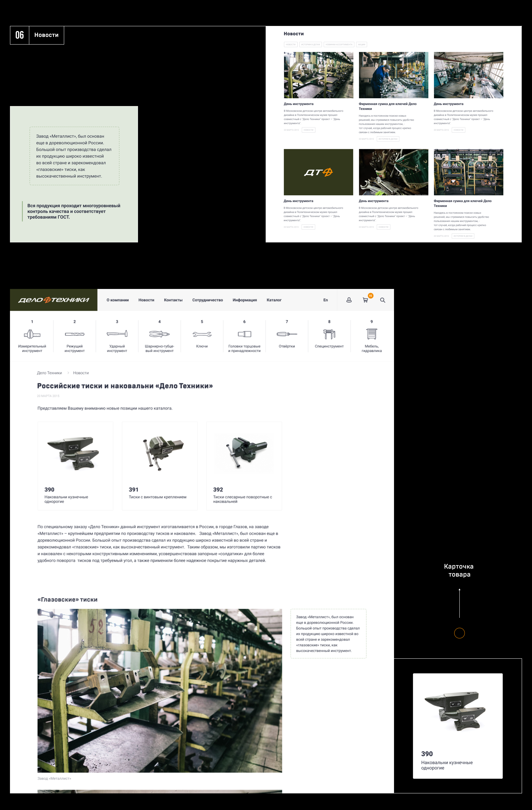
Task: Open the Hammer striking tool category icon
Action: tap(117, 334)
